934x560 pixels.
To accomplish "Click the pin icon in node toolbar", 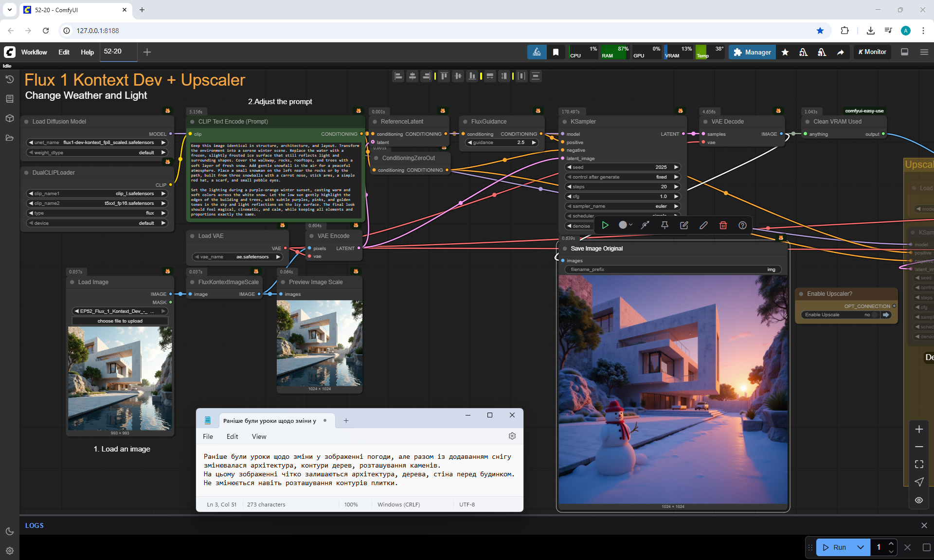I will pyautogui.click(x=665, y=225).
